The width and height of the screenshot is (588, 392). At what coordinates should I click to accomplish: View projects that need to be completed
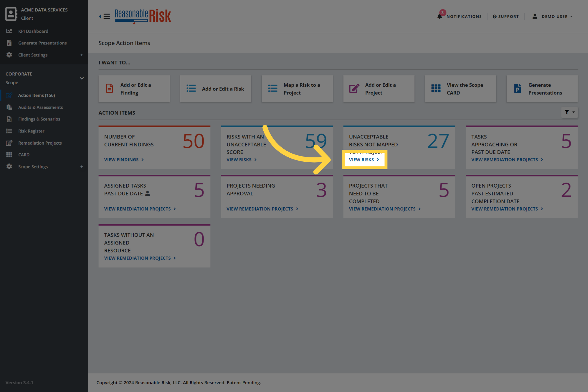click(x=385, y=209)
